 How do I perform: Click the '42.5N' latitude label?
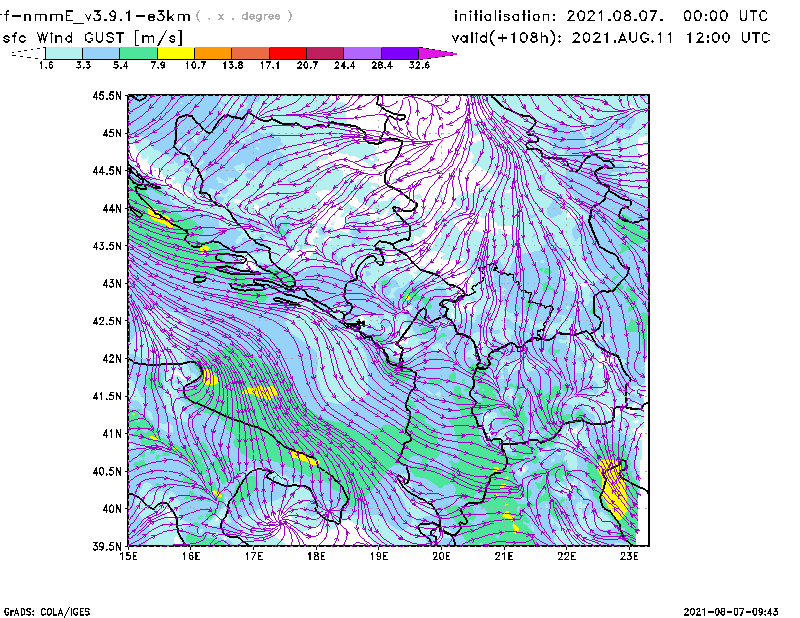point(107,321)
